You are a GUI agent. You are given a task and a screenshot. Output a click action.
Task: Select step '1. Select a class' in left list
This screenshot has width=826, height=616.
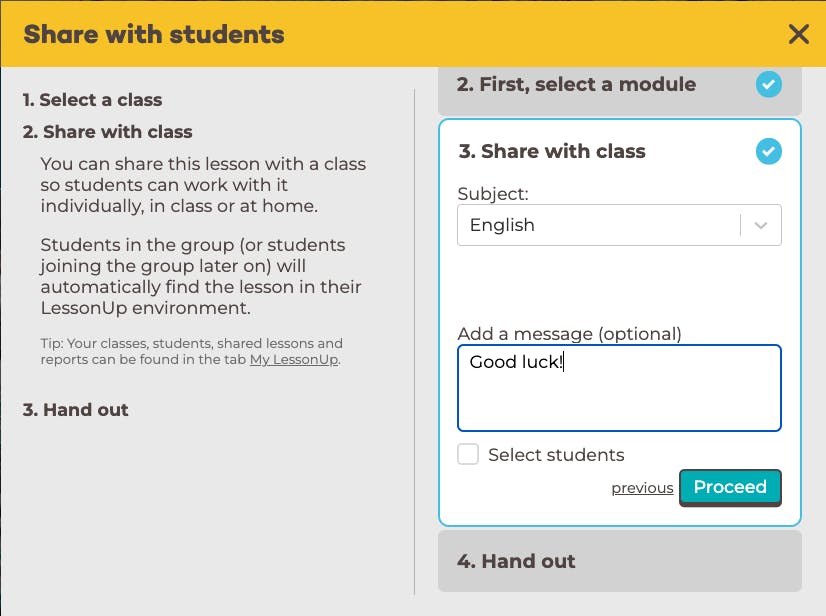(x=92, y=100)
